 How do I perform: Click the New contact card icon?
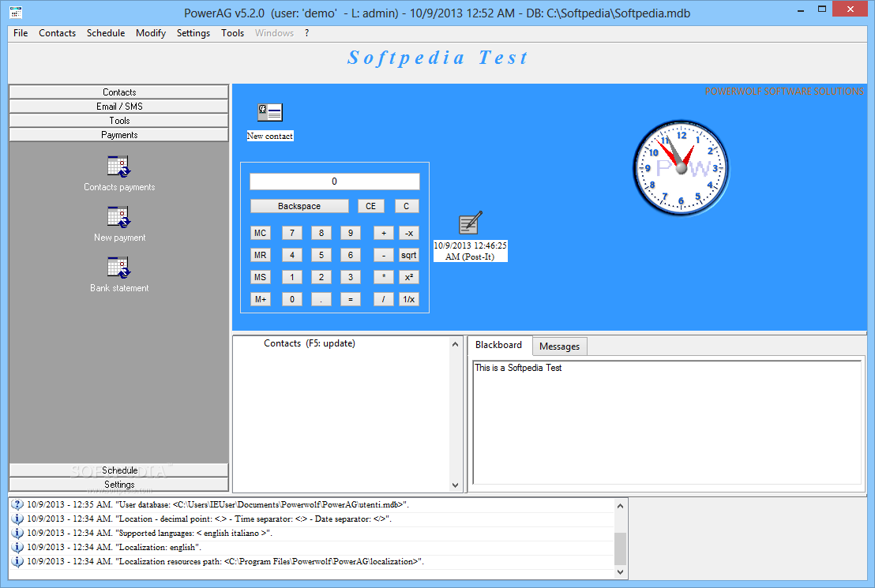pyautogui.click(x=270, y=112)
